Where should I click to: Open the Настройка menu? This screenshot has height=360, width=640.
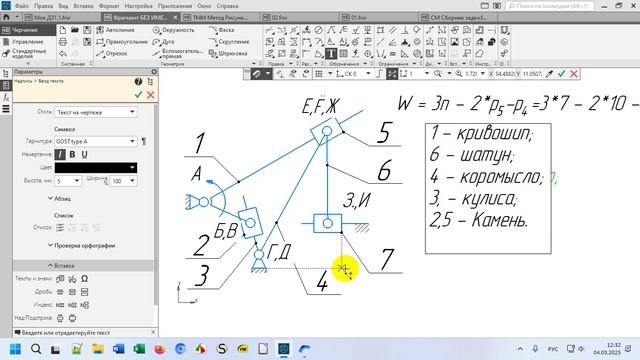point(138,6)
